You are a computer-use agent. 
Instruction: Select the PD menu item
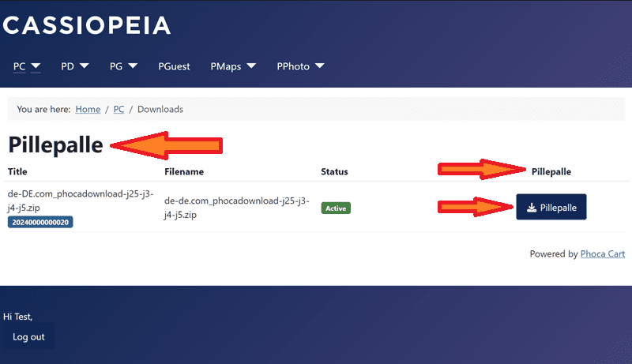[67, 66]
